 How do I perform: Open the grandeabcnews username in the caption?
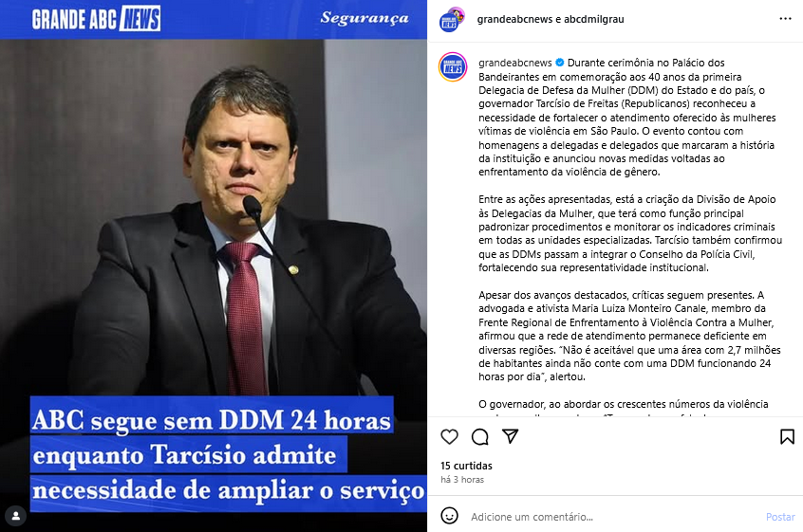tap(515, 63)
